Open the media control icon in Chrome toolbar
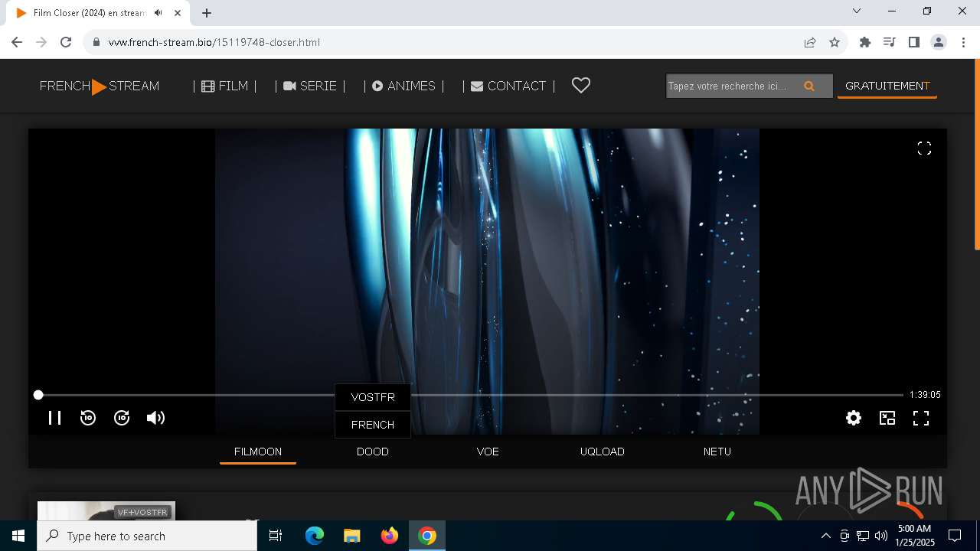This screenshot has width=980, height=551. (889, 42)
